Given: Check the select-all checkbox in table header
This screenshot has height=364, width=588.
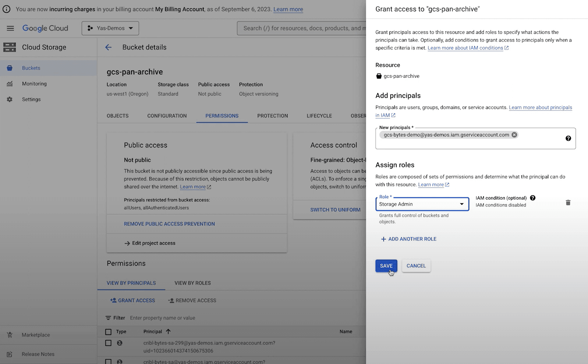Looking at the screenshot, I should coord(108,332).
